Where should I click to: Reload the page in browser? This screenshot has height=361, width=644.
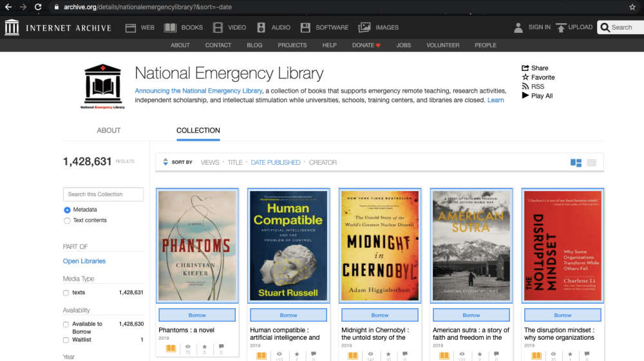[38, 7]
